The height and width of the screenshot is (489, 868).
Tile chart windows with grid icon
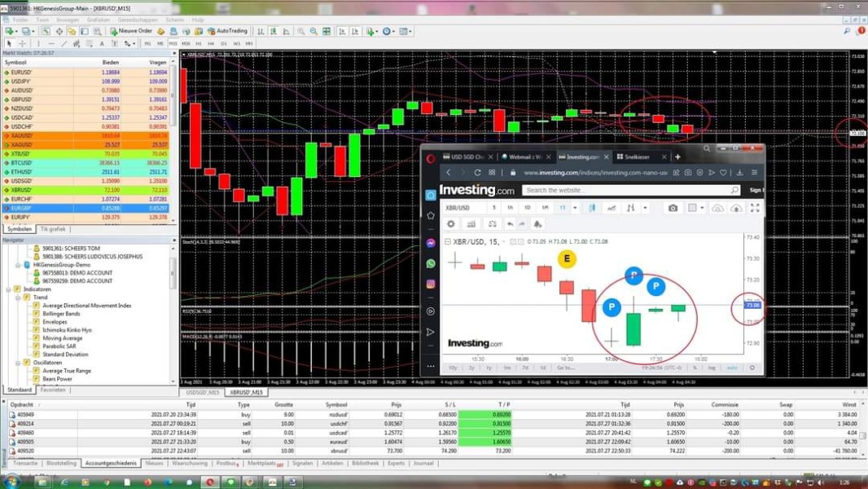coord(327,32)
